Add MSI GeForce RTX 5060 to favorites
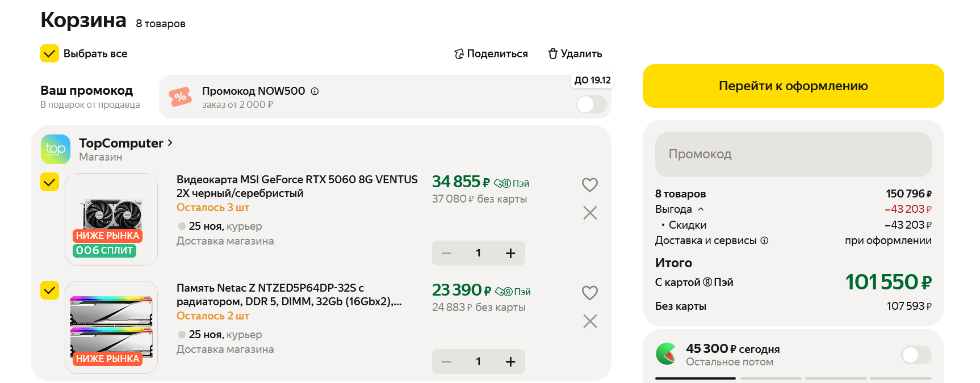 590,184
